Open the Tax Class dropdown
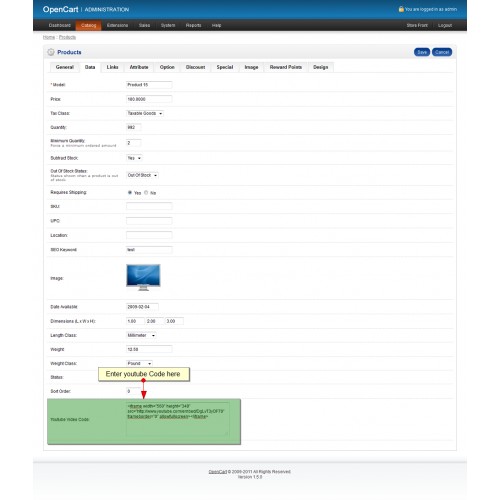 pyautogui.click(x=145, y=113)
